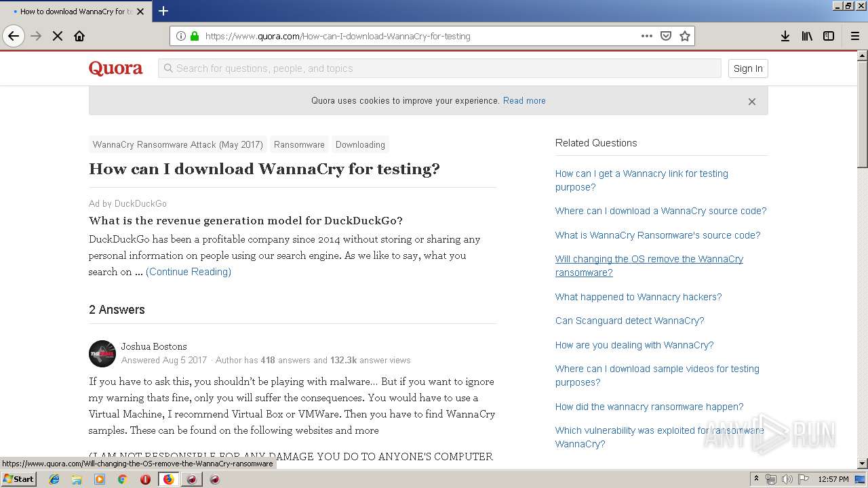
Task: Open 'What happened to Wannacry hackers' link
Action: [x=639, y=297]
